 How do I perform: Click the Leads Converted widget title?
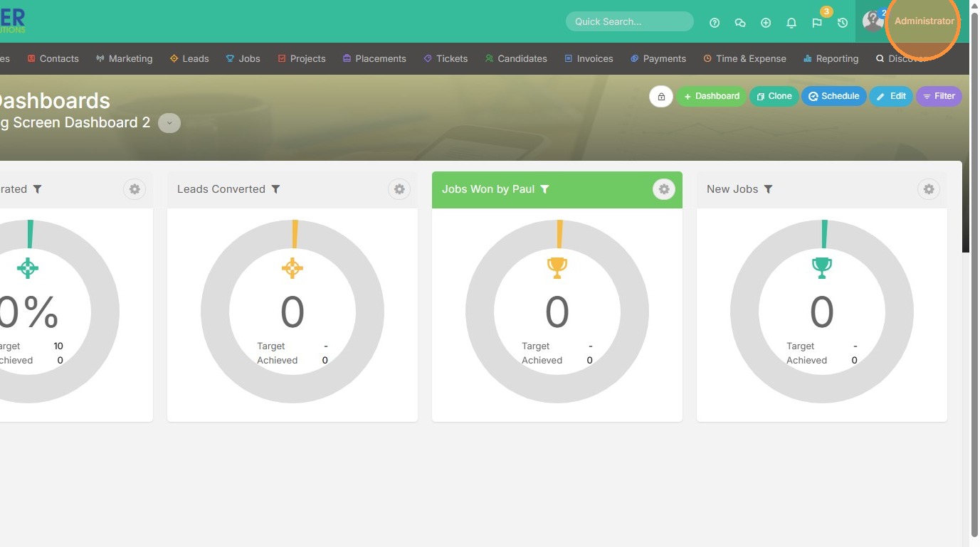coord(221,189)
